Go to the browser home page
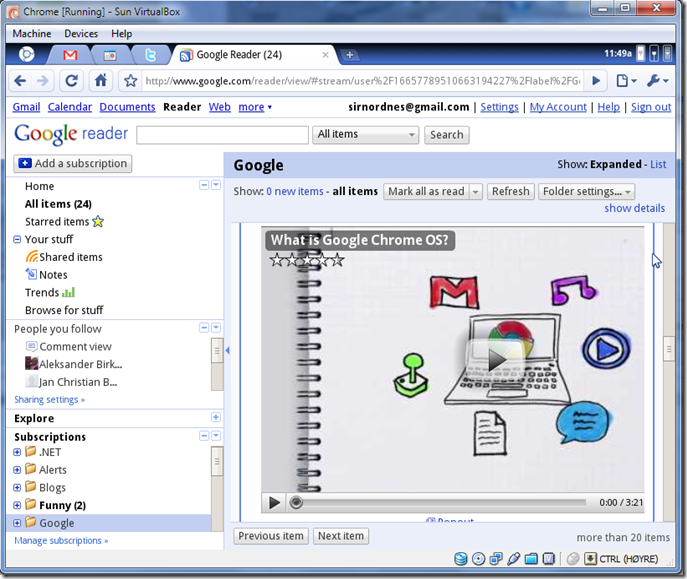Viewport: 687px width, 579px height. (x=100, y=81)
